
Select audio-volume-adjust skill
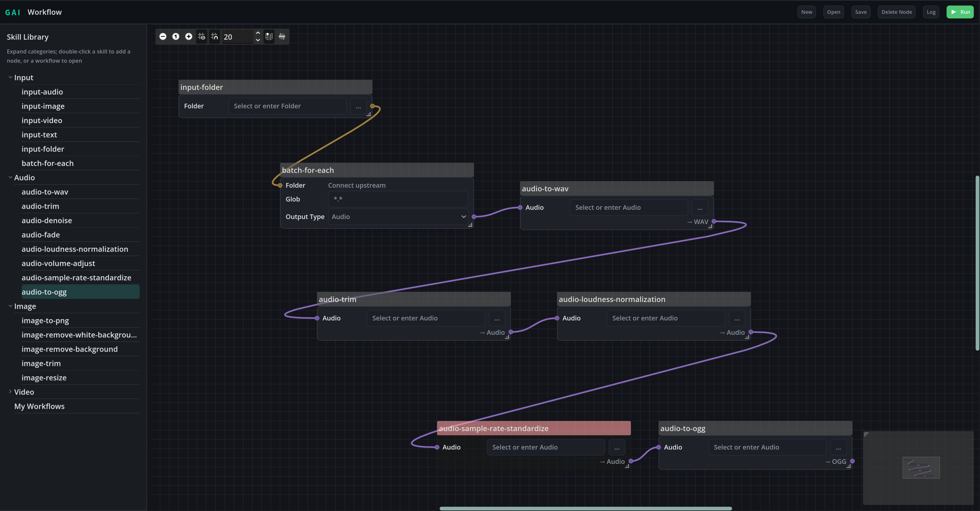(80, 263)
